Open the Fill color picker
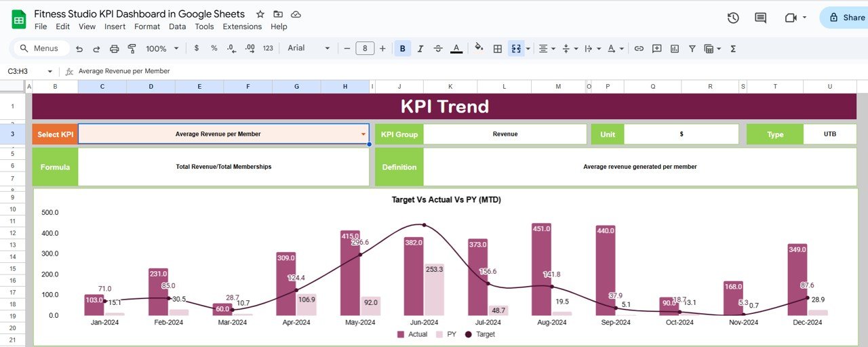The width and height of the screenshot is (868, 347). click(x=479, y=49)
